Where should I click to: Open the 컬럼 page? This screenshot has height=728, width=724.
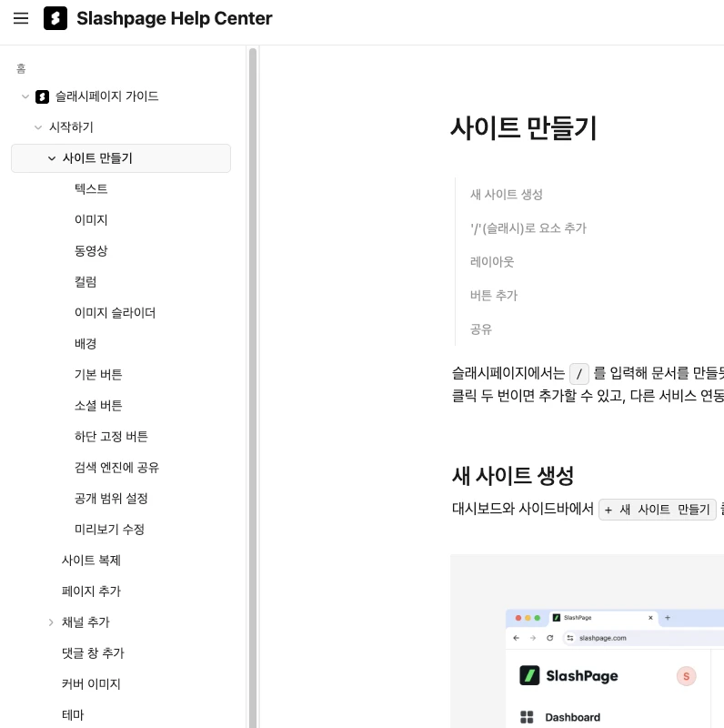(x=85, y=282)
